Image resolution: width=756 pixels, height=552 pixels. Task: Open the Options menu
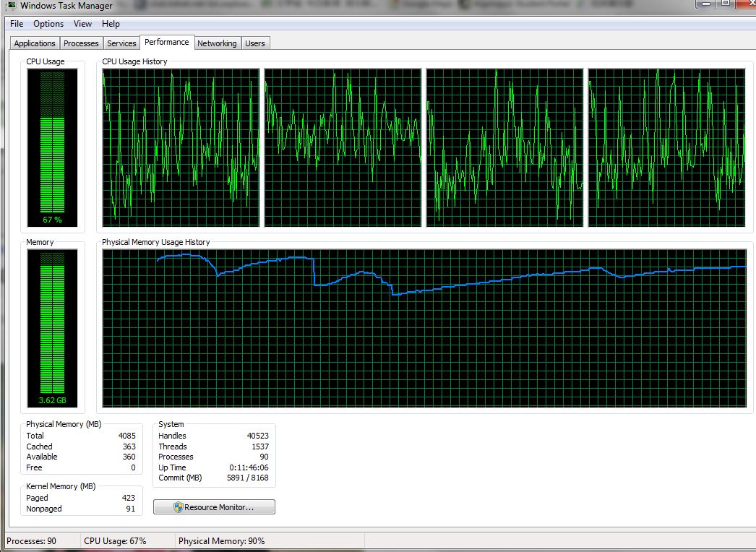(48, 24)
